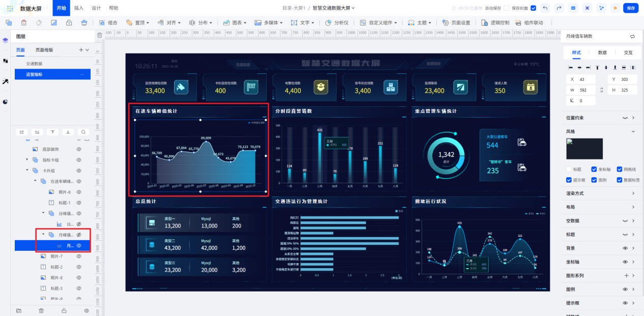The image size is (644, 316).
Task: Click the fit-to-screen icon in top bar
Action: [x=587, y=8]
